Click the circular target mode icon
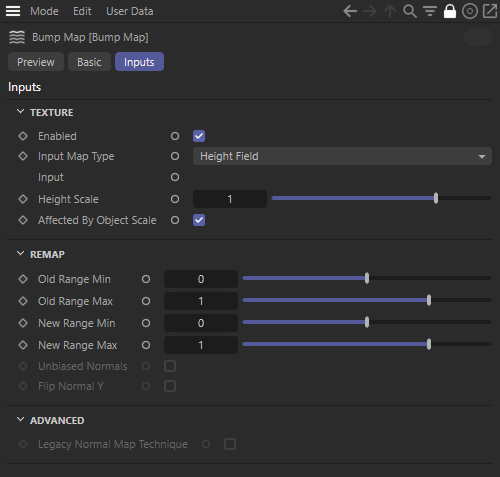The width and height of the screenshot is (500, 477). [470, 11]
